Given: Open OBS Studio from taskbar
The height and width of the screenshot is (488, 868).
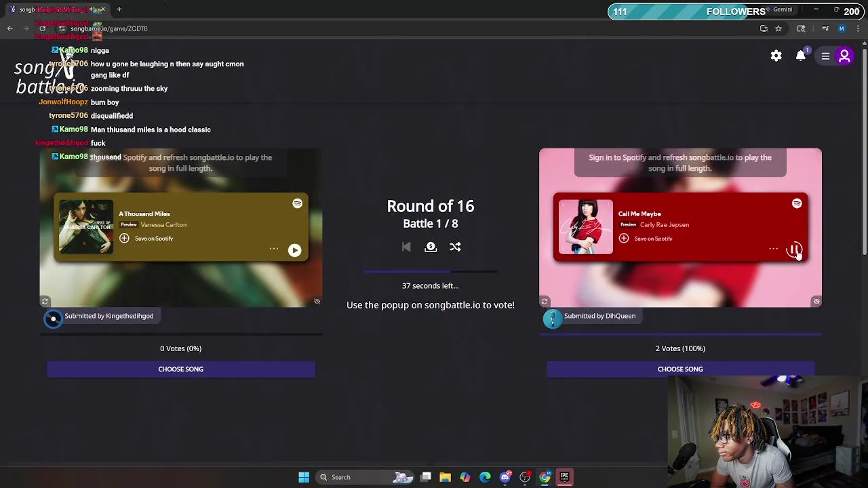Looking at the screenshot, I should click(525, 477).
